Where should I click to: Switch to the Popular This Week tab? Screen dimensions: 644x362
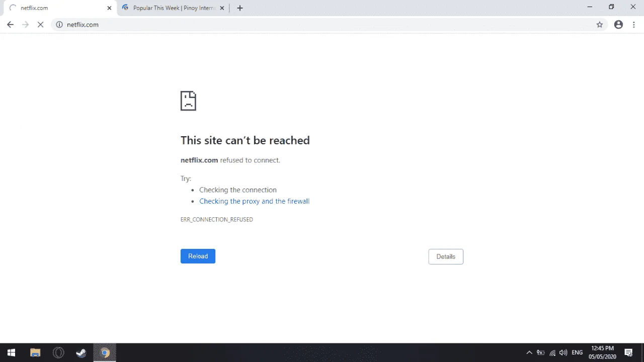tap(174, 8)
